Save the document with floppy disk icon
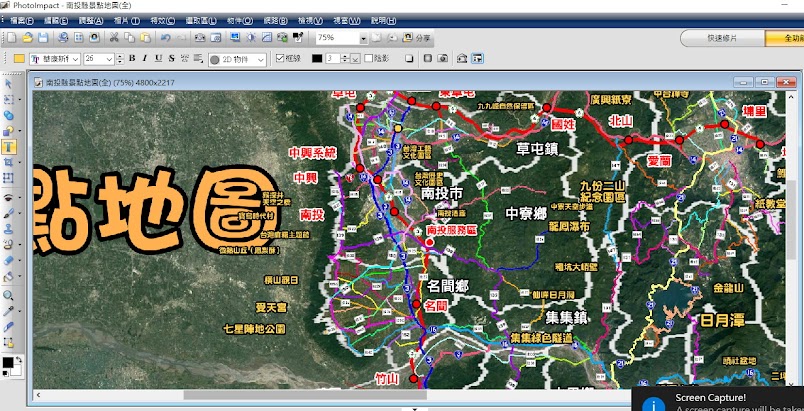The width and height of the screenshot is (804, 411). tap(43, 37)
